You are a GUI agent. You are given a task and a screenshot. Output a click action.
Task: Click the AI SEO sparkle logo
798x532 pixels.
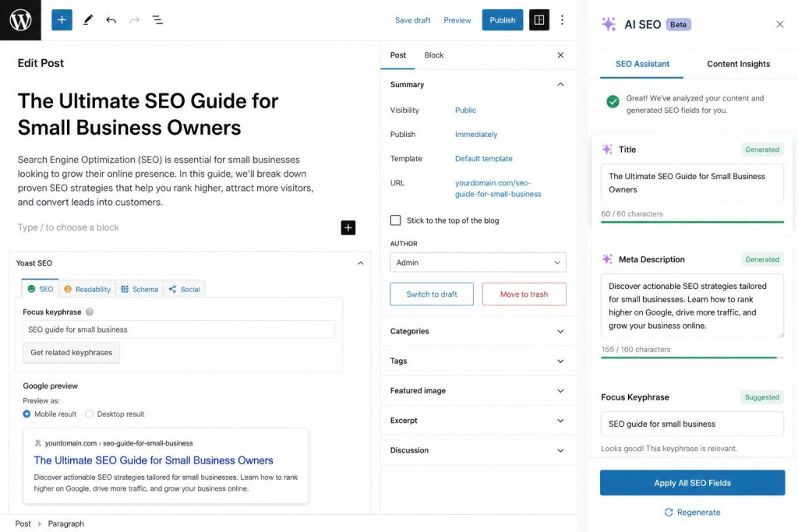[x=609, y=24]
